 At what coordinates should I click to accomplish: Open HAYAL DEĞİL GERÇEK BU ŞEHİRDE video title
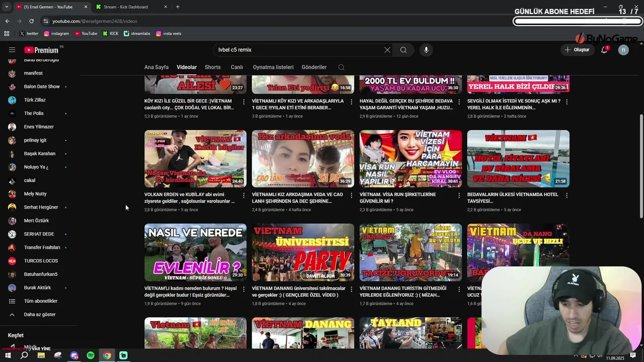tap(407, 104)
